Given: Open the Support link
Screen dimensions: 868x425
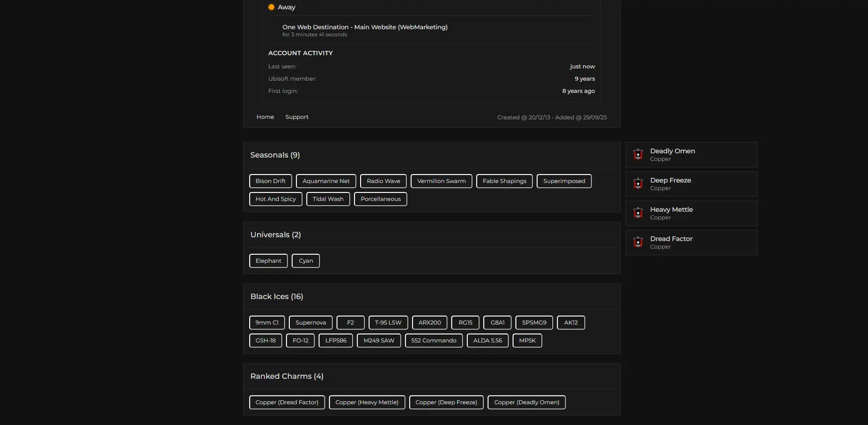Looking at the screenshot, I should tap(296, 117).
